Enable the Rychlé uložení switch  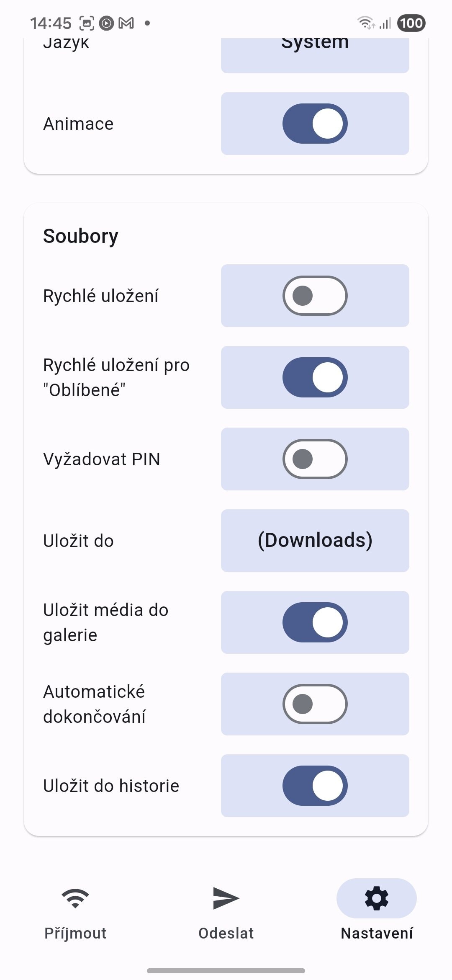[315, 296]
